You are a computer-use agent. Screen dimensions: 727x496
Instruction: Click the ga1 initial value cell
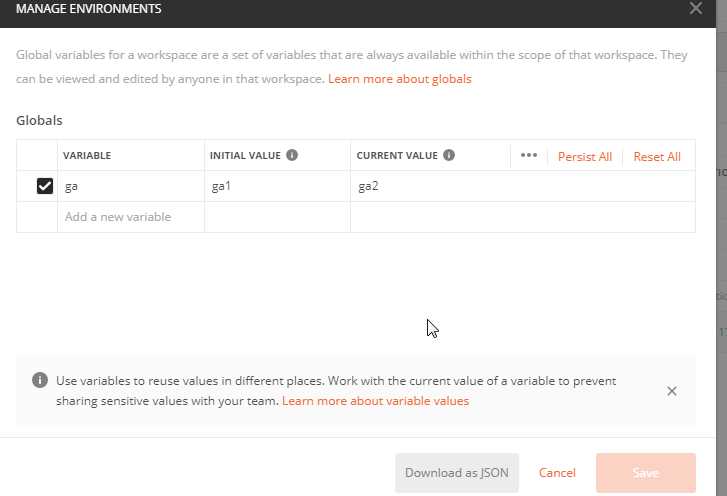[x=276, y=187]
